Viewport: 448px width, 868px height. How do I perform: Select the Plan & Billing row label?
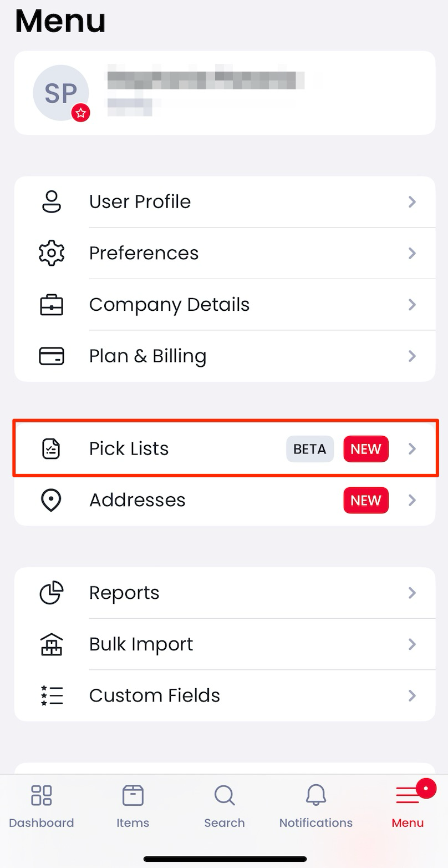click(x=147, y=356)
